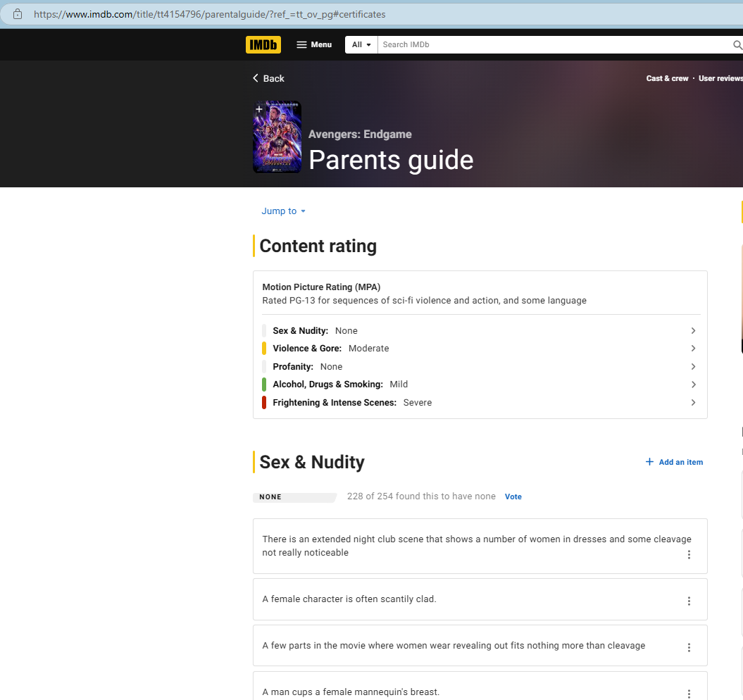743x700 pixels.
Task: Click the Back chevron arrow
Action: tap(256, 78)
